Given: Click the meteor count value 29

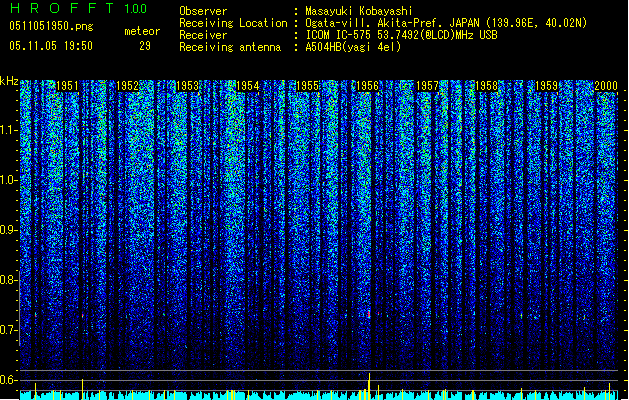Looking at the screenshot, I should tap(145, 46).
